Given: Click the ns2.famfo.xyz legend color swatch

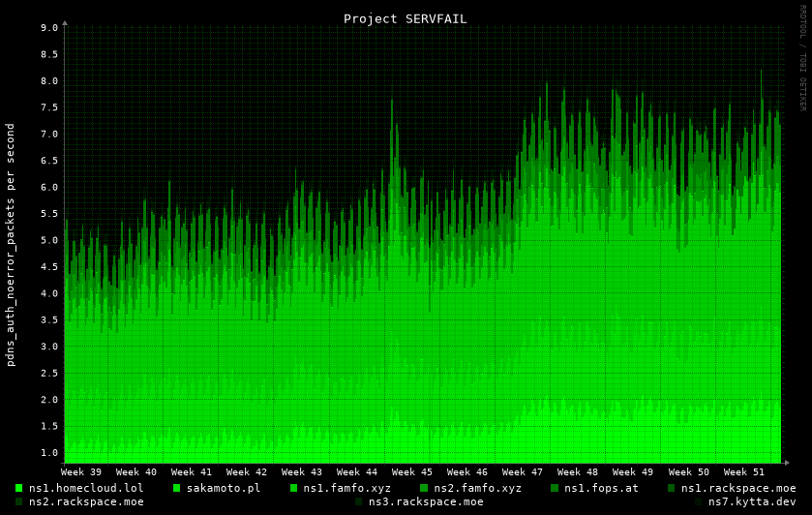Looking at the screenshot, I should pyautogui.click(x=424, y=488).
